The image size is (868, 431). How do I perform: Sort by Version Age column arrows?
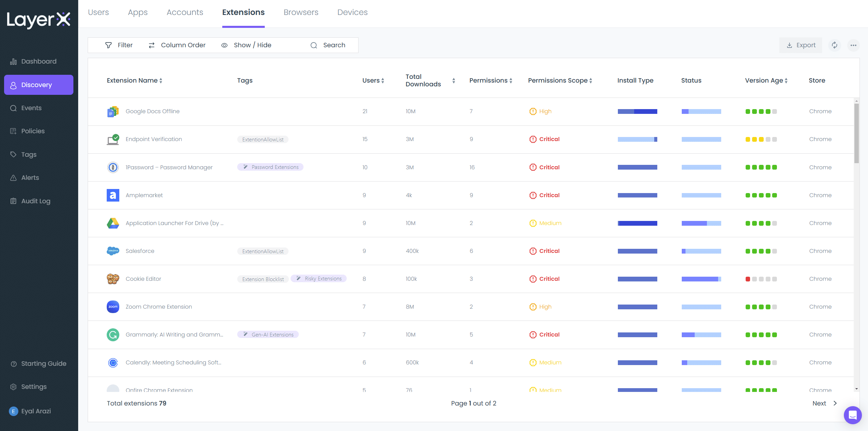pyautogui.click(x=786, y=81)
